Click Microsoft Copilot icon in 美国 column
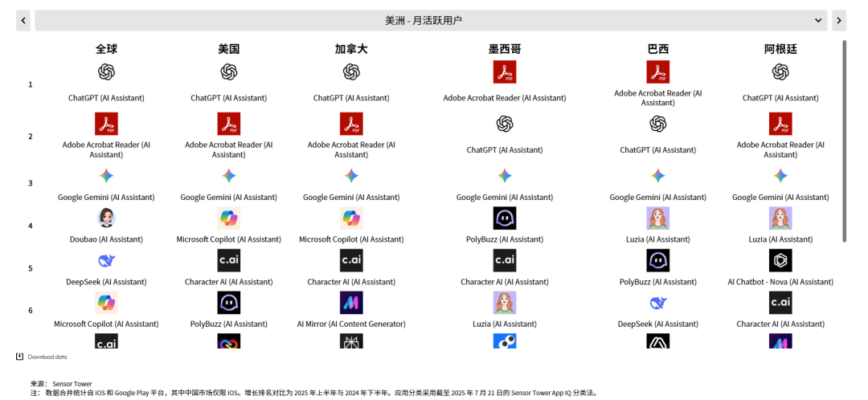 [228, 218]
